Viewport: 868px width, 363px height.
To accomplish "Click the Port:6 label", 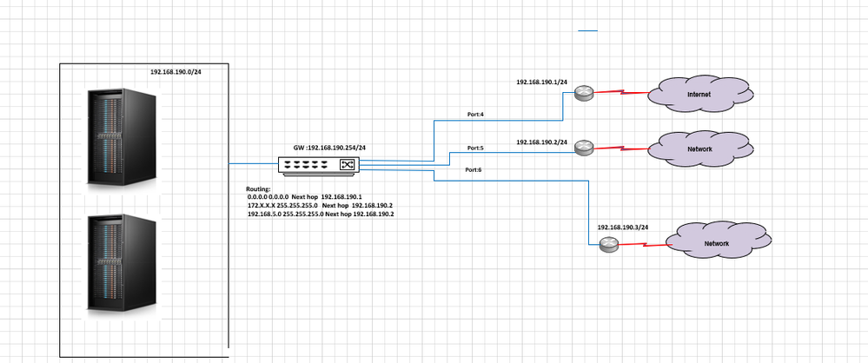I will (x=473, y=170).
